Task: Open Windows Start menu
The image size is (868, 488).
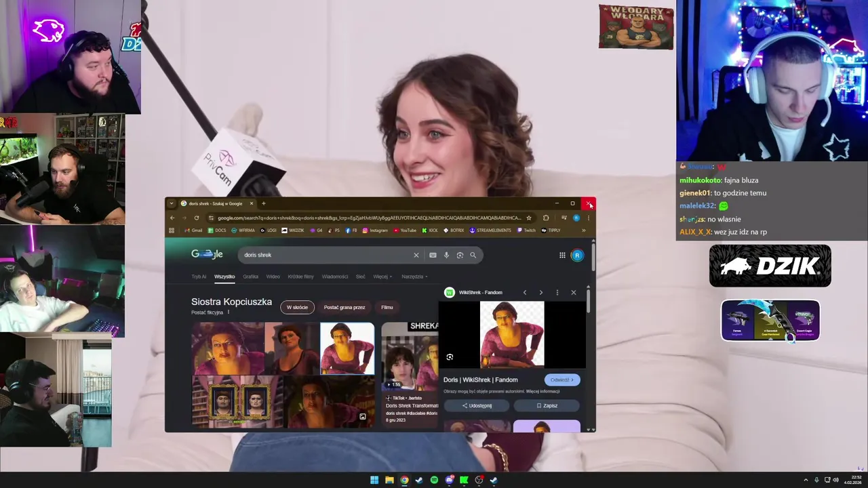Action: point(374,480)
